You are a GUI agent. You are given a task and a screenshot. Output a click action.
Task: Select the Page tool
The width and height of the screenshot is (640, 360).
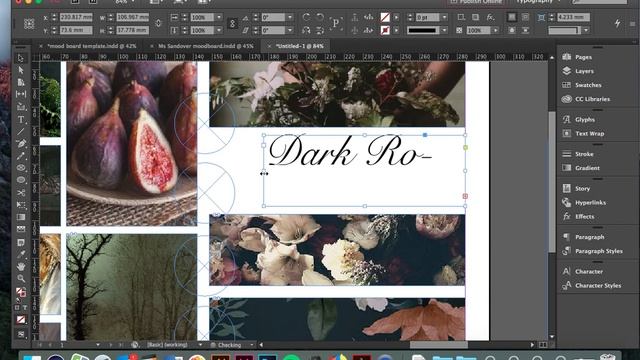pyautogui.click(x=21, y=82)
